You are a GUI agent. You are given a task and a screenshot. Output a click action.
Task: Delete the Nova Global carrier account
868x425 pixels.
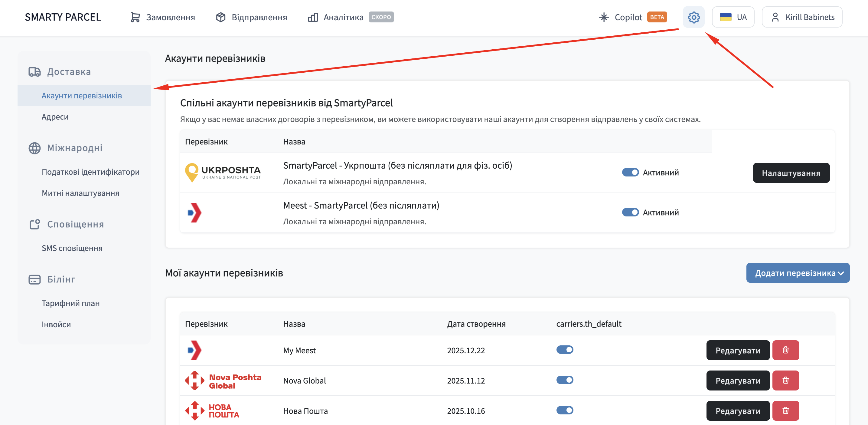pos(785,381)
